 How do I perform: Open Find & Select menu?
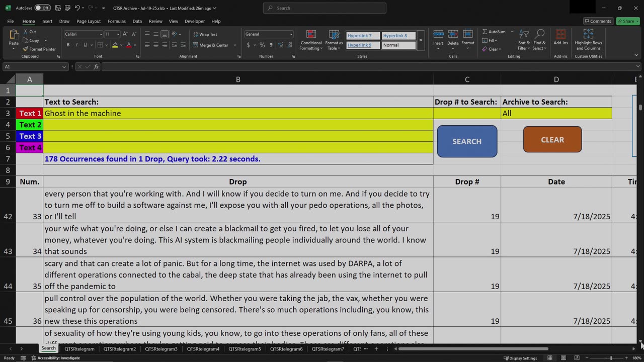pos(539,40)
